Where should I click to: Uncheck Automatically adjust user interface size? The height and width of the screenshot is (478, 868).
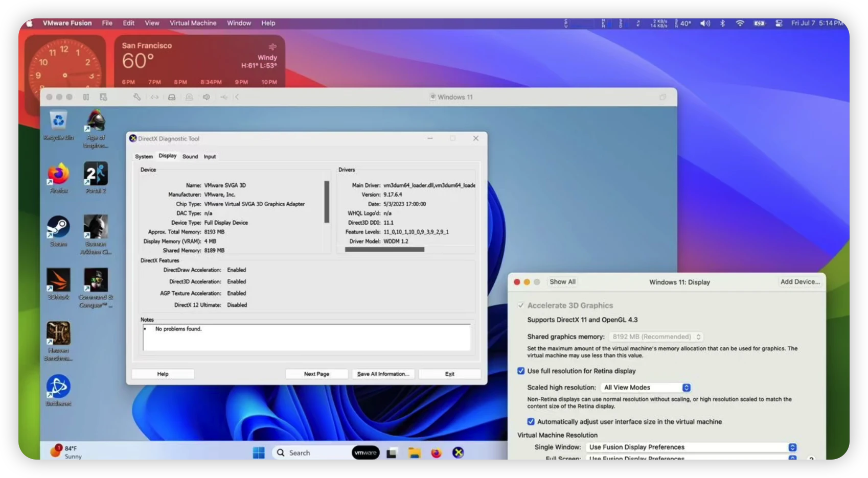531,421
